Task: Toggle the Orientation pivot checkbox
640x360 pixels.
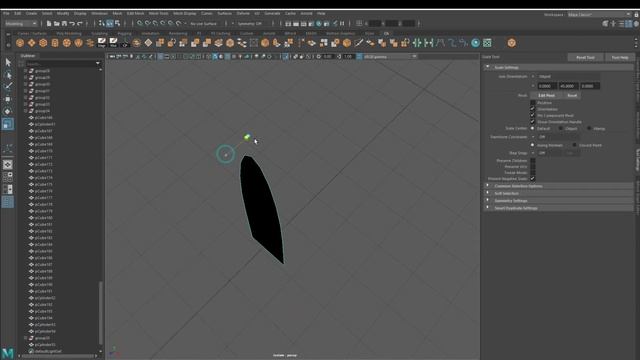Action: coord(533,109)
